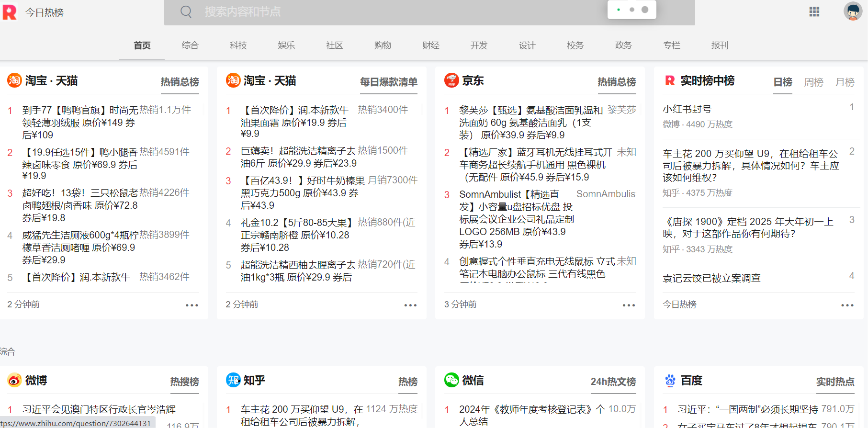
Task: Open 唐探1900 定档 topic
Action: [x=748, y=228]
